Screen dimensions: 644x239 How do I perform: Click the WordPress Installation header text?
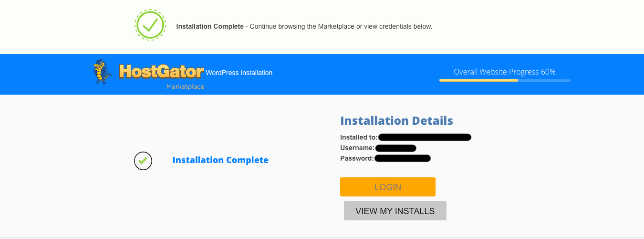pos(239,73)
